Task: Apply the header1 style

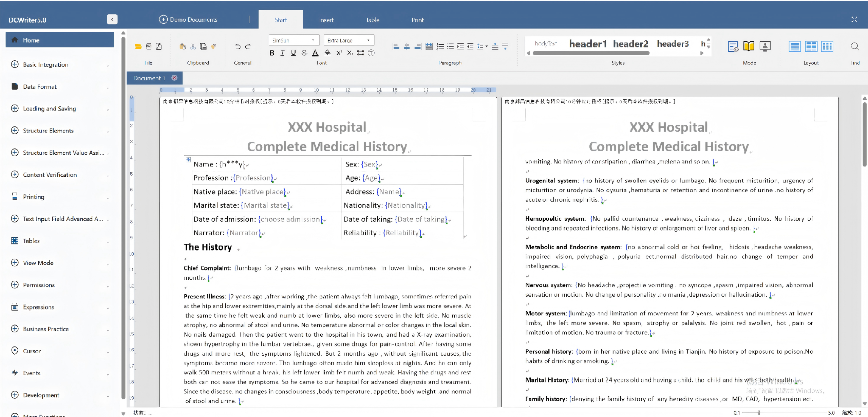Action: click(x=588, y=44)
